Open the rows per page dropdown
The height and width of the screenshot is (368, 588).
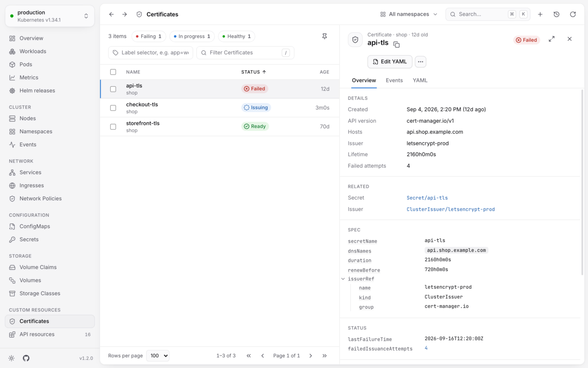coord(158,356)
